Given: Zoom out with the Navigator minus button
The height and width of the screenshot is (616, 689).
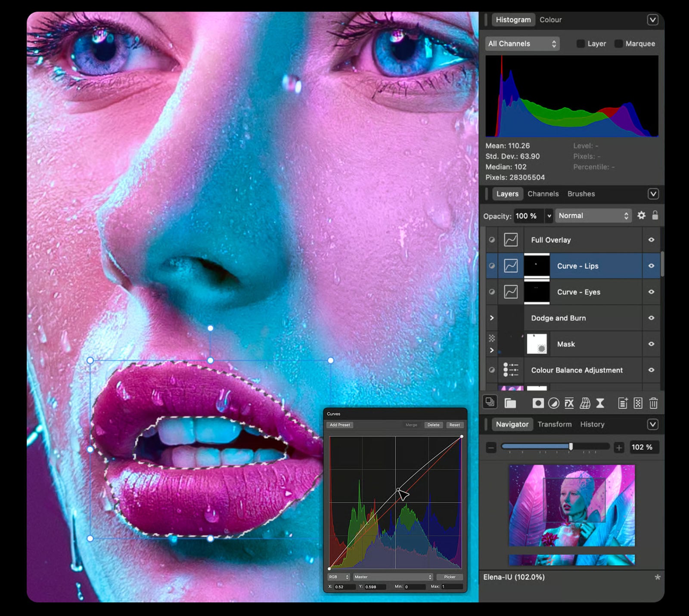Looking at the screenshot, I should (x=491, y=448).
